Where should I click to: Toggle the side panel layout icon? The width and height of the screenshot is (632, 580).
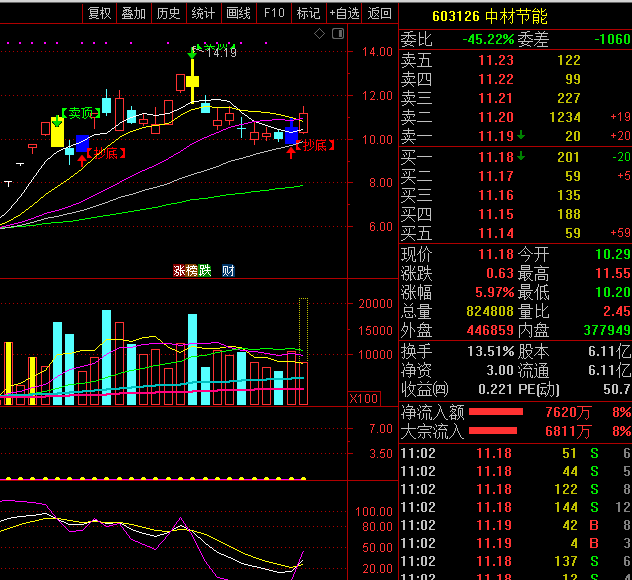click(x=338, y=34)
